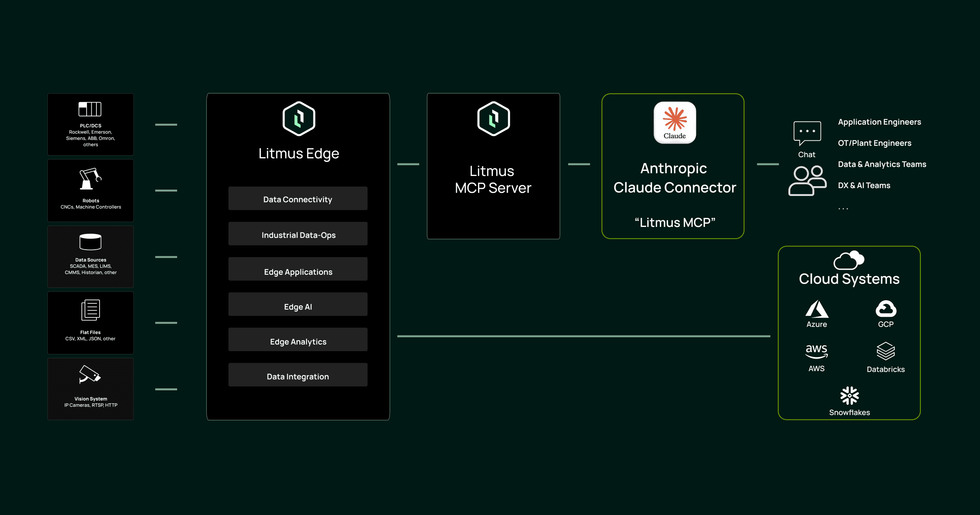This screenshot has height=515, width=980.
Task: Click the AWS logo
Action: pos(817,351)
